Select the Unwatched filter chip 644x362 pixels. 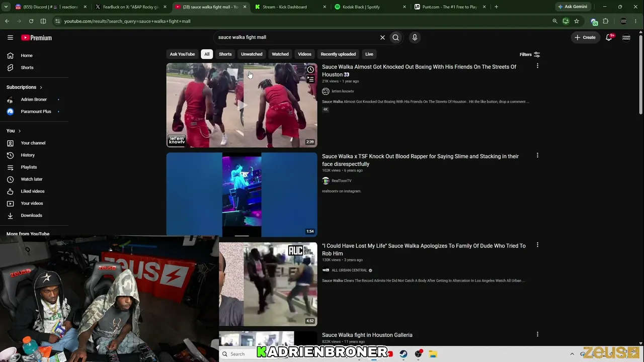coord(252,54)
